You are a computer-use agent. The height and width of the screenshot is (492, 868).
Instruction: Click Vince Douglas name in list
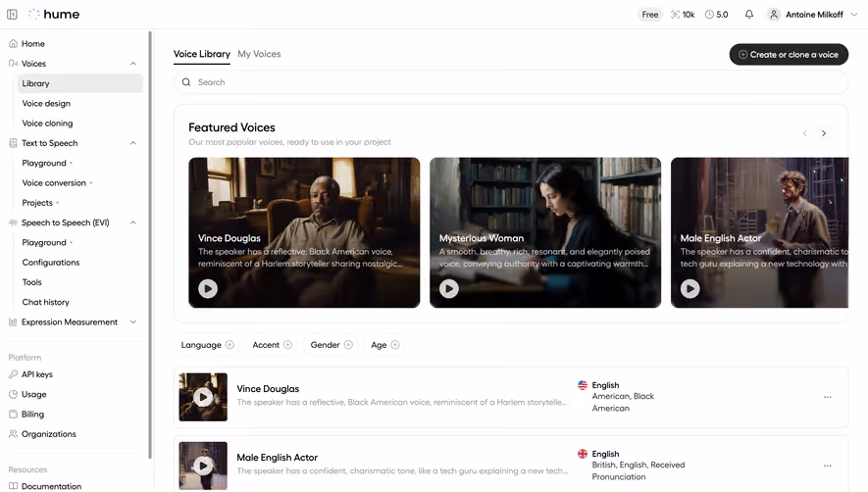pyautogui.click(x=268, y=388)
